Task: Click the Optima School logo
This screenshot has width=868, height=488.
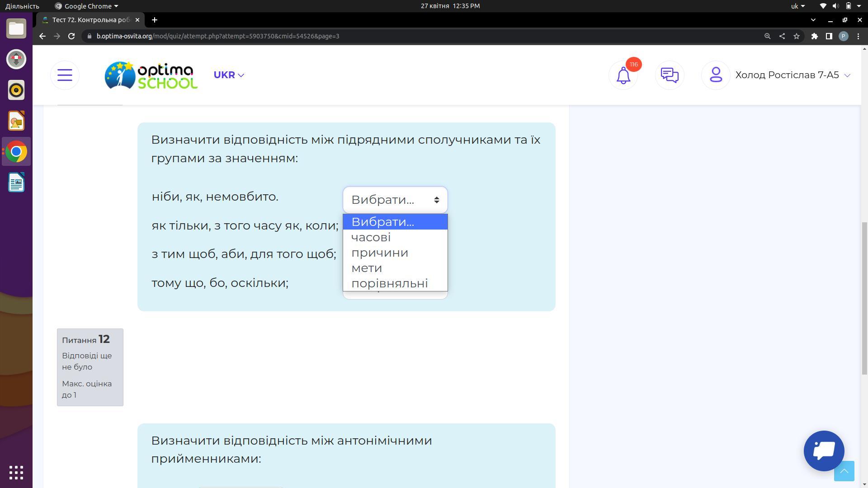Action: tap(151, 75)
